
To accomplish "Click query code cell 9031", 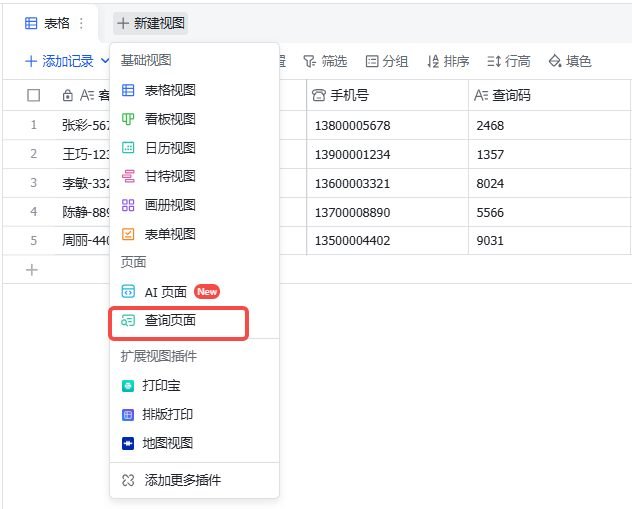I will tap(549, 241).
